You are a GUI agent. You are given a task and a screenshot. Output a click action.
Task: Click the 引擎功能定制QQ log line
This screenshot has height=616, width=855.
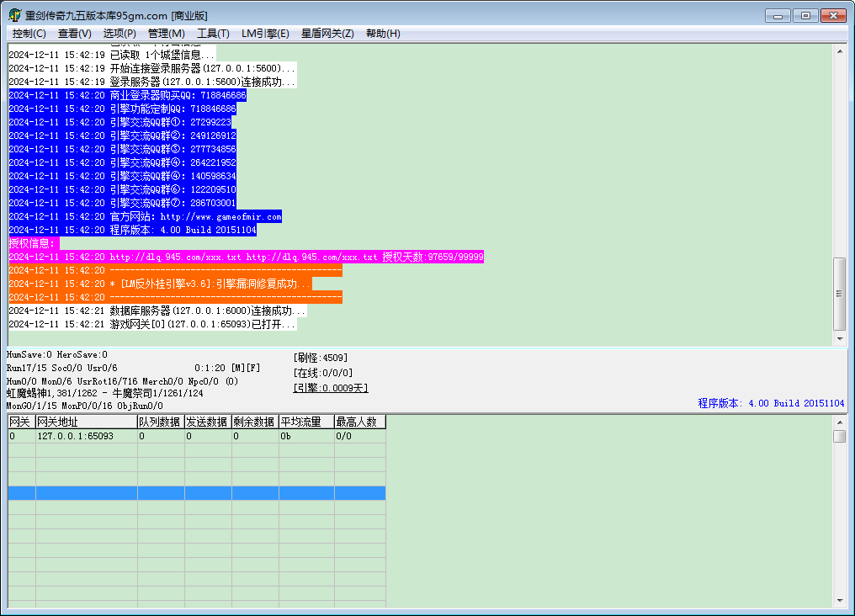click(x=123, y=109)
